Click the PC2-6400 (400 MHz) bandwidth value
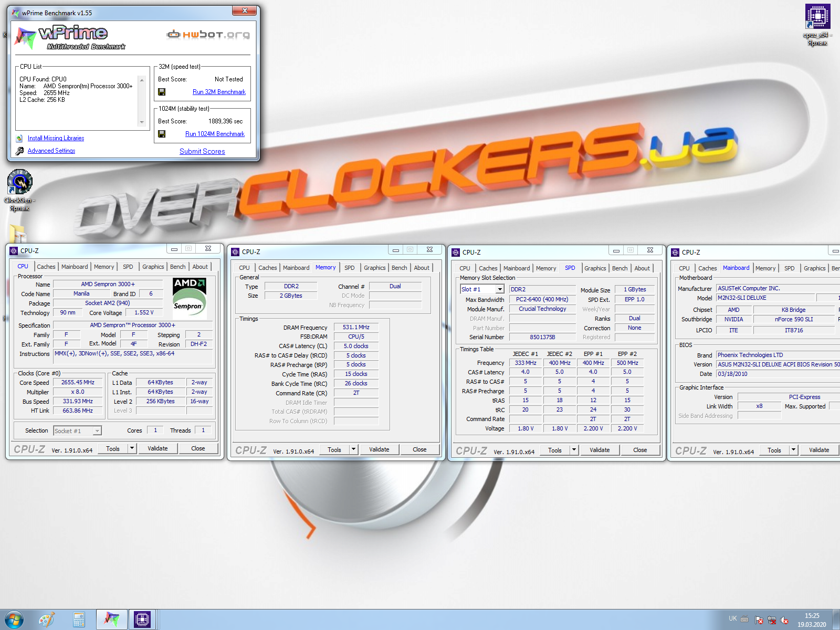The height and width of the screenshot is (630, 840). click(542, 299)
